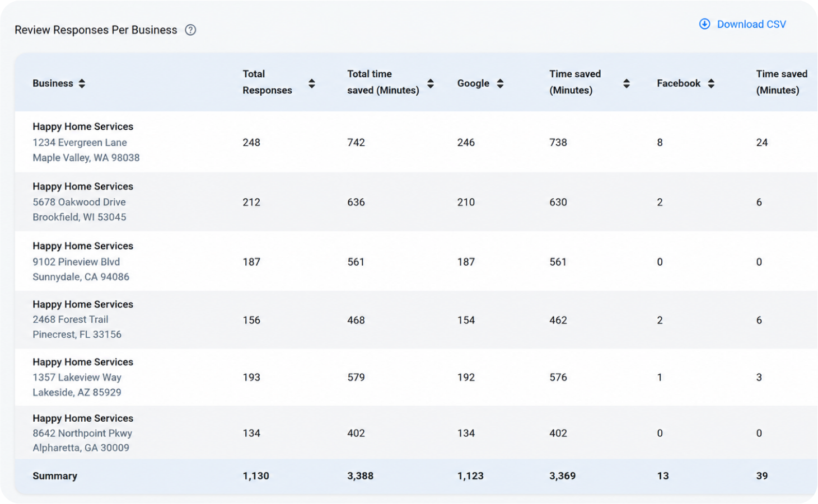Click Google time saved value 462
818x504 pixels.
[558, 320]
